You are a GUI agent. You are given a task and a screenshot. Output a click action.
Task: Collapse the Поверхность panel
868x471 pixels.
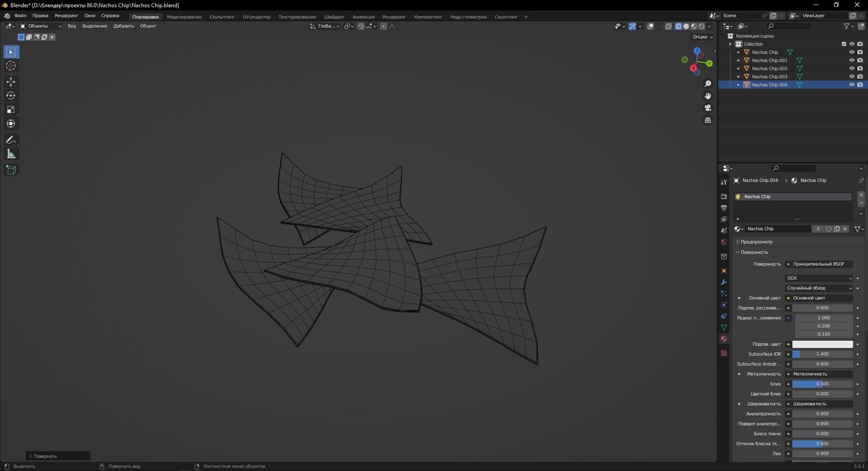(x=754, y=252)
